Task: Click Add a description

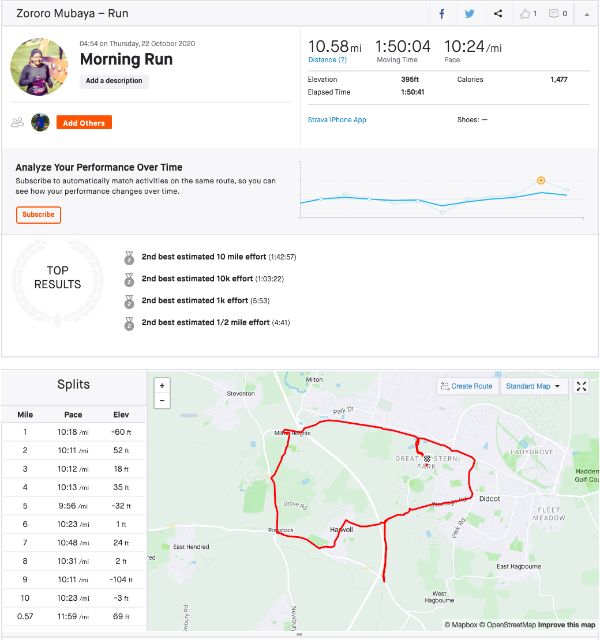Action: (114, 81)
